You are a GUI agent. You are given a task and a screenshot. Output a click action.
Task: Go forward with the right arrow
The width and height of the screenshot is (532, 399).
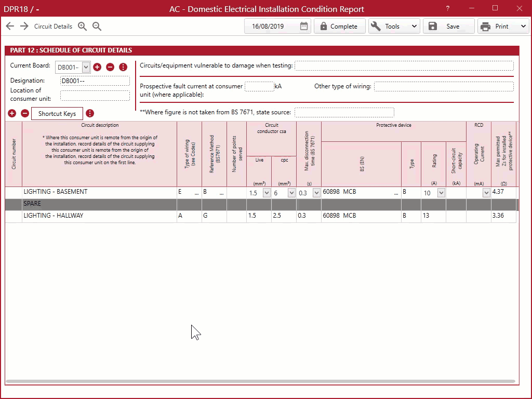[24, 26]
